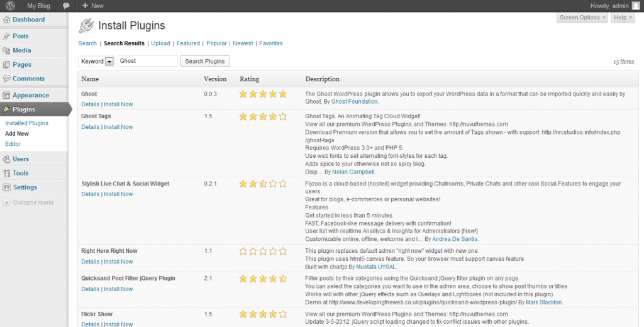
Task: Expand the Help panel
Action: coord(621,18)
